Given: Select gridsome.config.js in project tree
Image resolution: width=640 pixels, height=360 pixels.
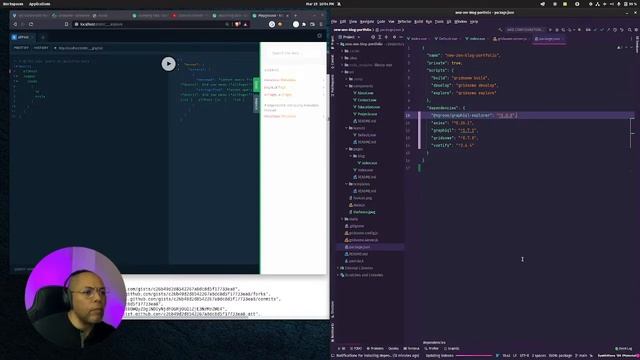Looking at the screenshot, I should tap(362, 233).
